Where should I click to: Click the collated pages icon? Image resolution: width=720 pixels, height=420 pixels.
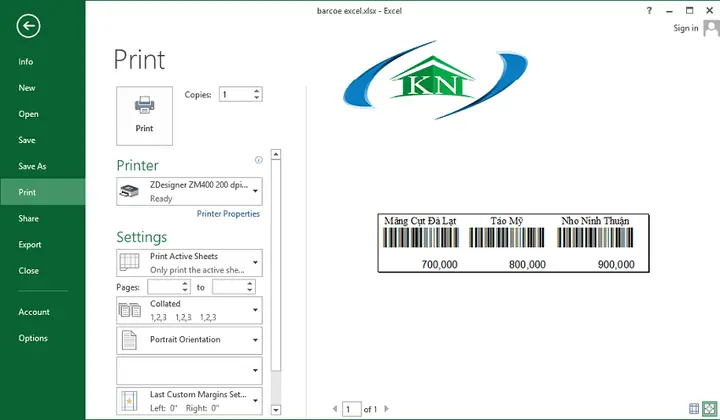pos(130,310)
